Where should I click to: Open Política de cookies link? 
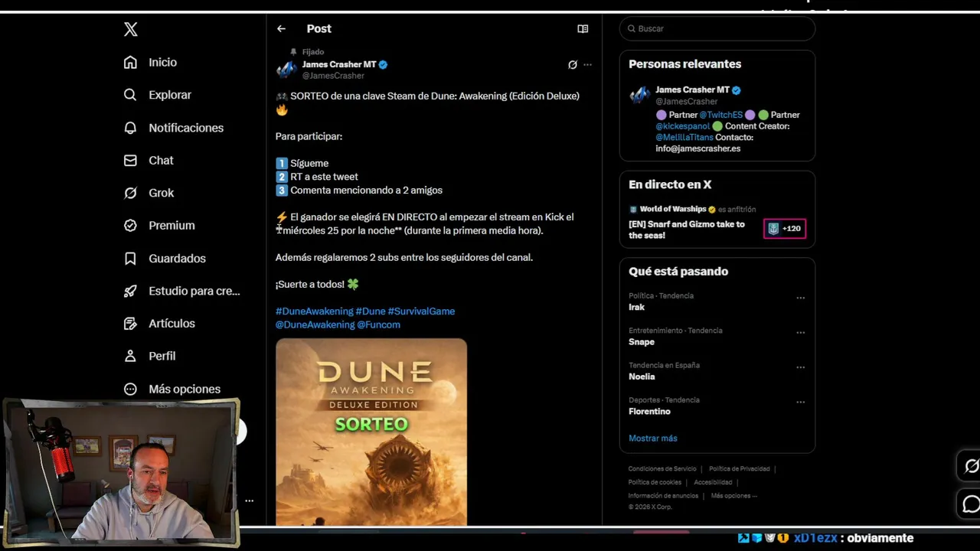(655, 482)
